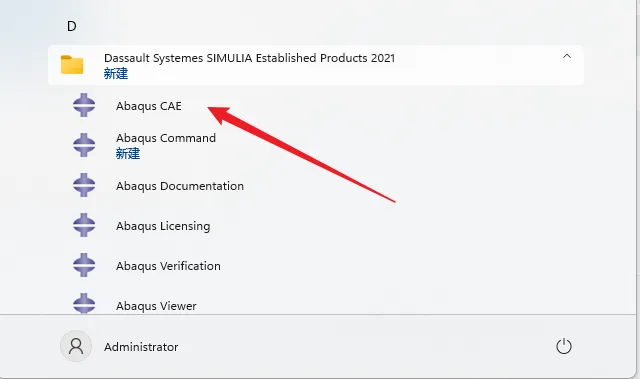Click Dassault Systemes SIMULIA Established Products 2021
Viewport: 640px width, 379px height.
coord(249,58)
